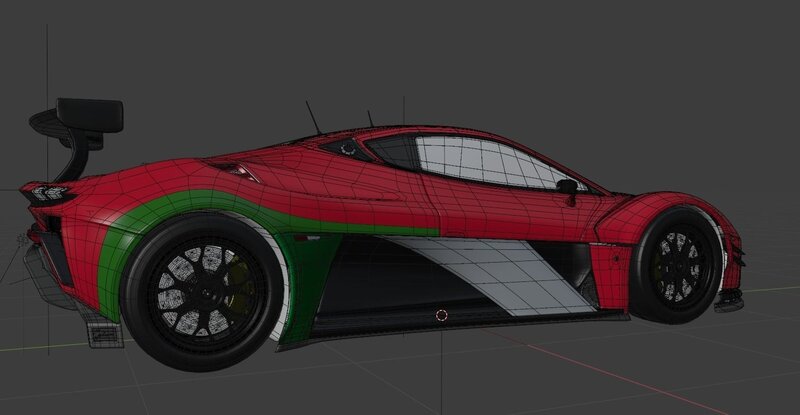The width and height of the screenshot is (800, 415).
Task: Click the round fuel cap near roof
Action: (348, 147)
